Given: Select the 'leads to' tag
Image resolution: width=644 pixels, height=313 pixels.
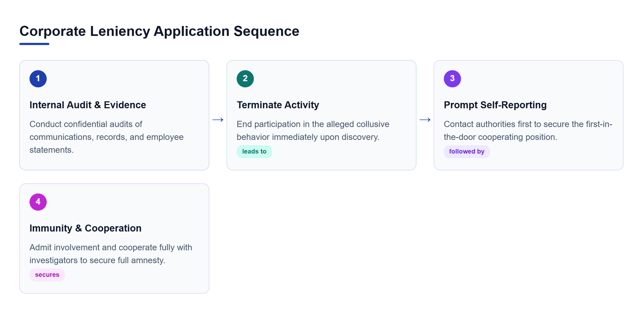Looking at the screenshot, I should pos(254,152).
